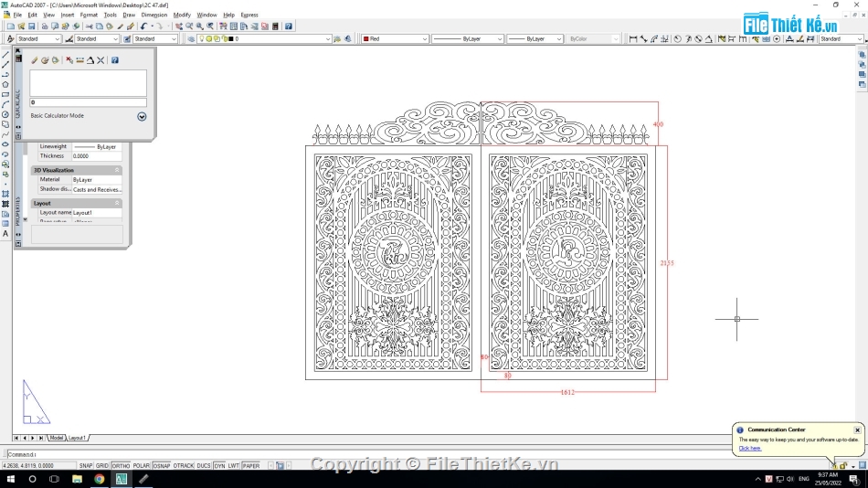Click the QuickCalc panel Help icon
The image size is (868, 488).
[x=114, y=59]
